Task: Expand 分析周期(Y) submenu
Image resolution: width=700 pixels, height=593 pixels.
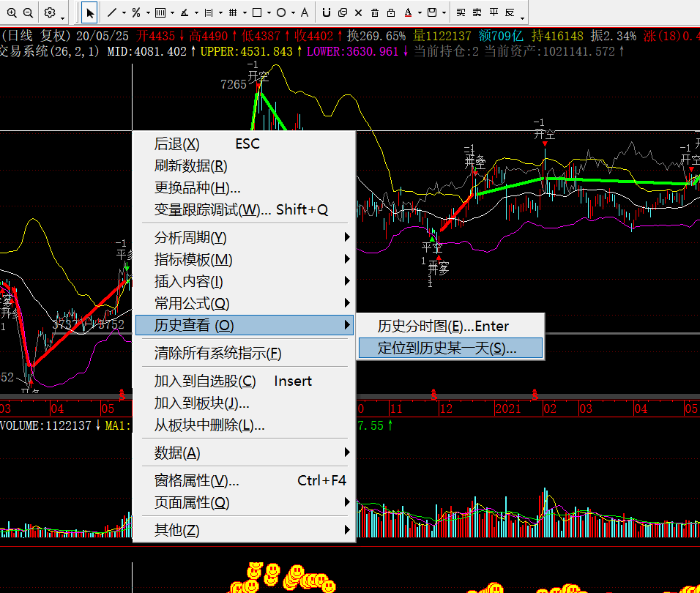Action: click(x=245, y=237)
